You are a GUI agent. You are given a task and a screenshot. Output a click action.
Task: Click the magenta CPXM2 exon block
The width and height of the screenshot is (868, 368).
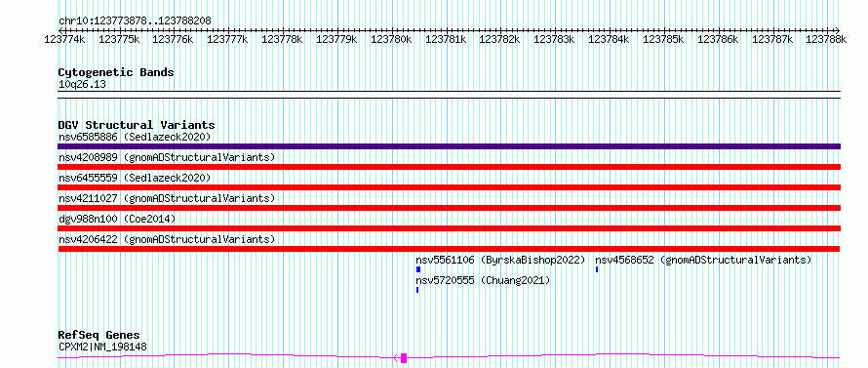(404, 358)
